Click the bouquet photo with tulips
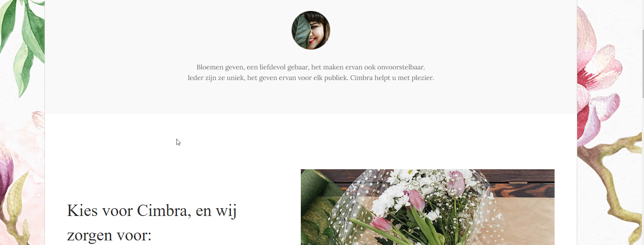The image size is (644, 245). [x=427, y=207]
